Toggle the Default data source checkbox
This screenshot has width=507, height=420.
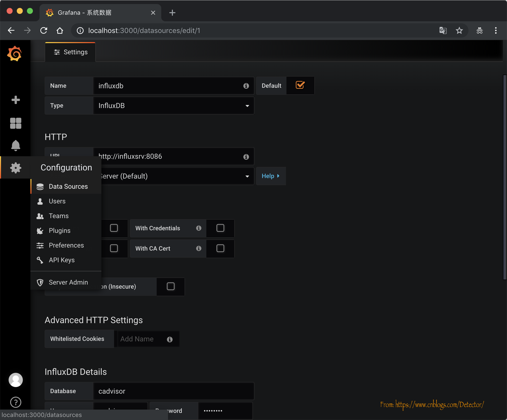pyautogui.click(x=300, y=85)
